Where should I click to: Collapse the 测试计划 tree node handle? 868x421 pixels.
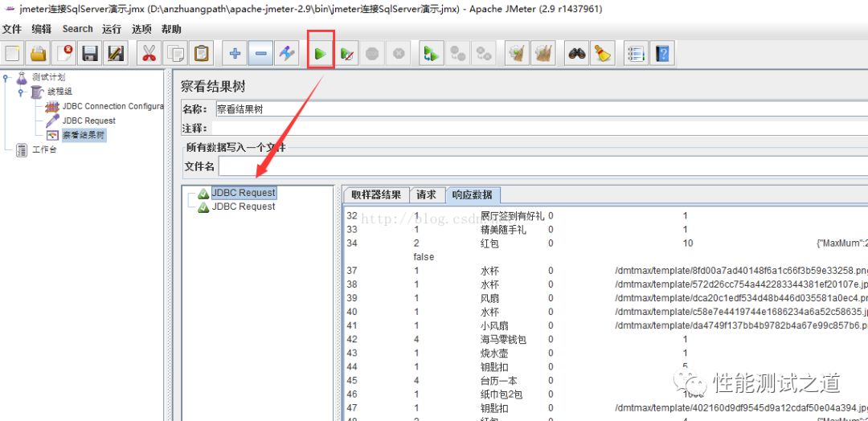point(6,77)
